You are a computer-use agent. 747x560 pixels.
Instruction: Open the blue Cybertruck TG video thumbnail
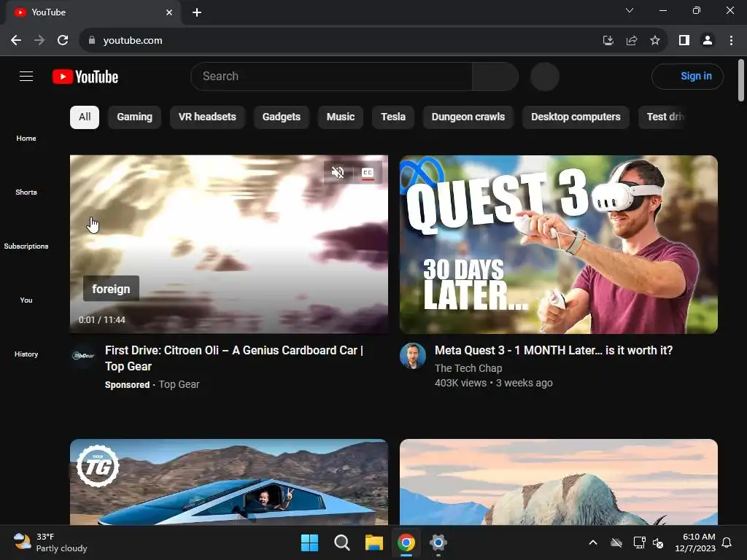[228, 482]
